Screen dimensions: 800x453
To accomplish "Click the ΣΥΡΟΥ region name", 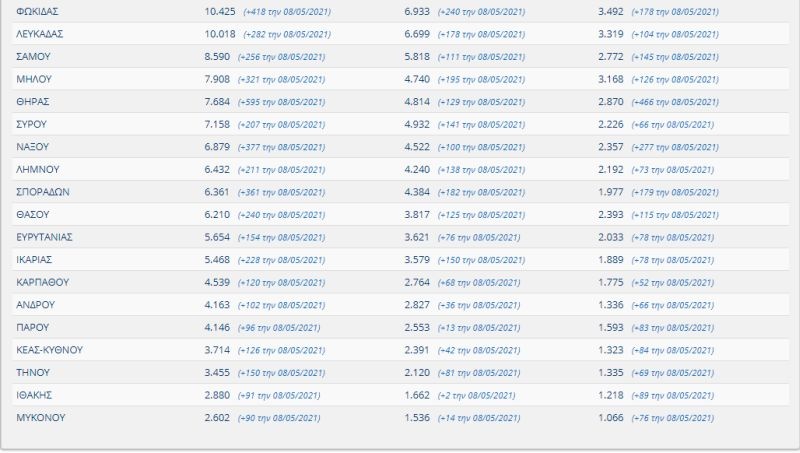I will coord(33,124).
